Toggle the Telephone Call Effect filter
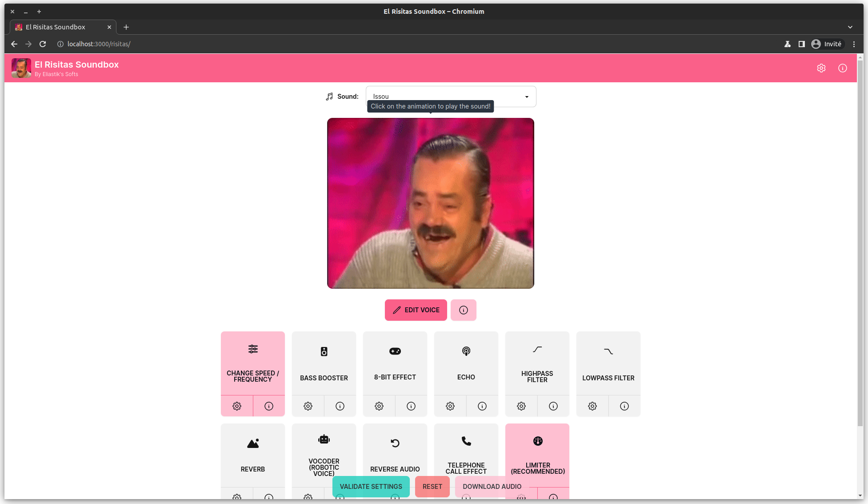The width and height of the screenshot is (868, 504). 466,454
